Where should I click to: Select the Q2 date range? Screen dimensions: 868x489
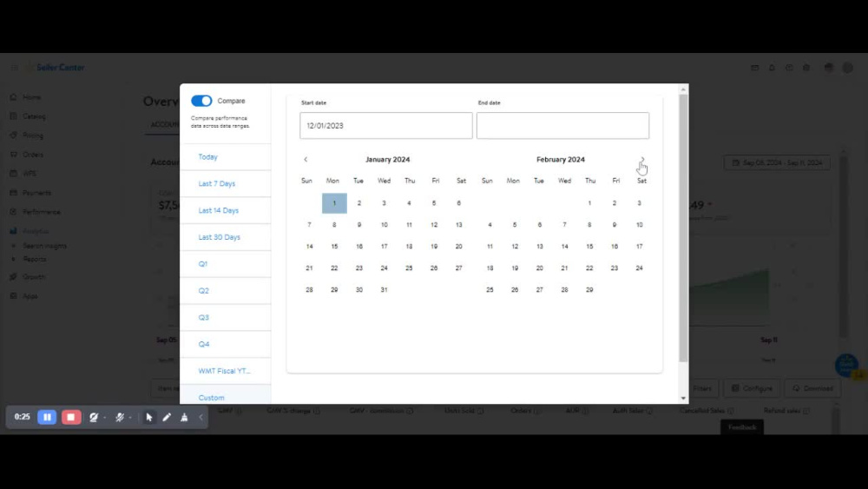[204, 291]
